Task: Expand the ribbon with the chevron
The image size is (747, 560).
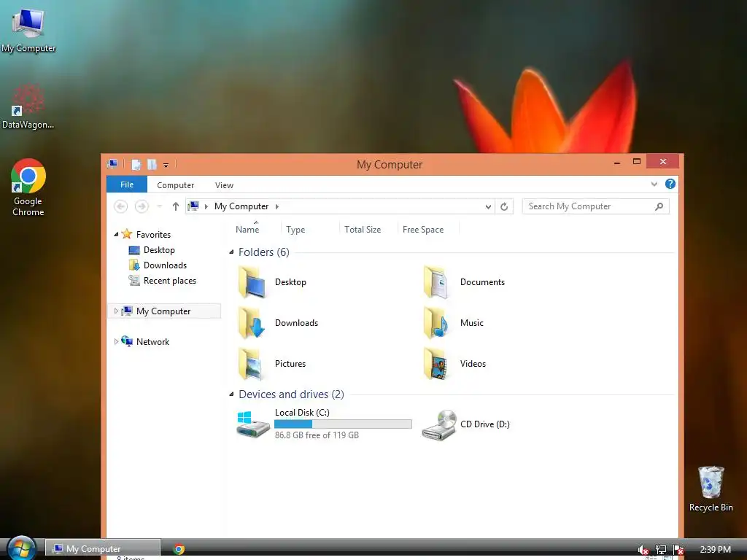Action: click(654, 184)
